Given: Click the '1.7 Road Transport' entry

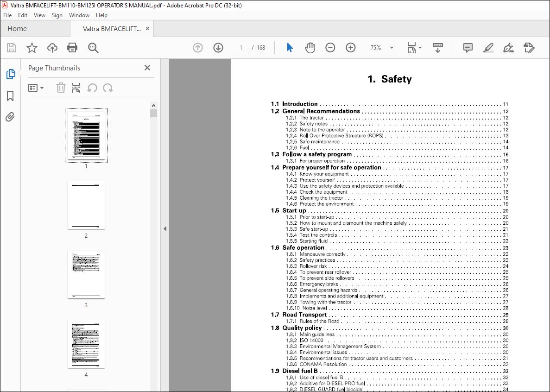Looking at the screenshot, I should coord(389,315).
